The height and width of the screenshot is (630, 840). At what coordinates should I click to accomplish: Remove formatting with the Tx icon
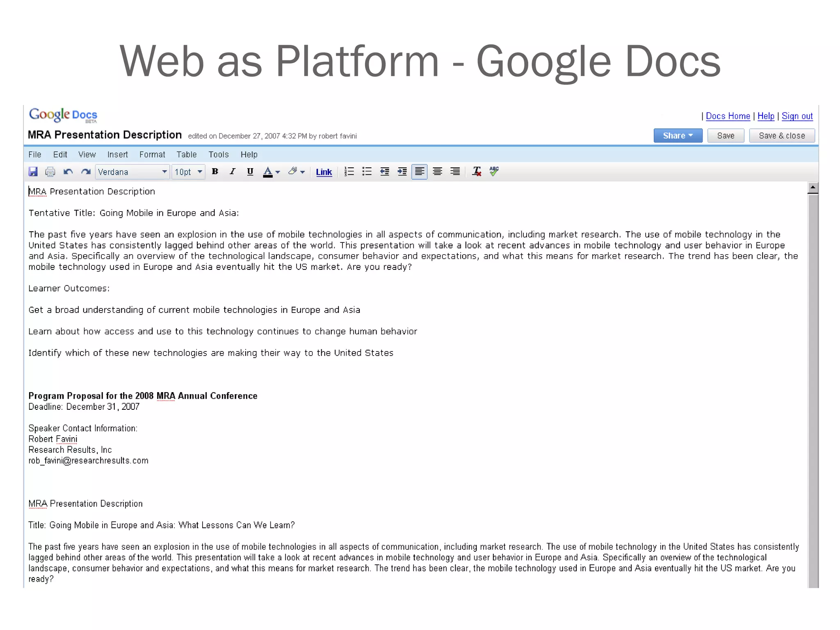coord(477,171)
